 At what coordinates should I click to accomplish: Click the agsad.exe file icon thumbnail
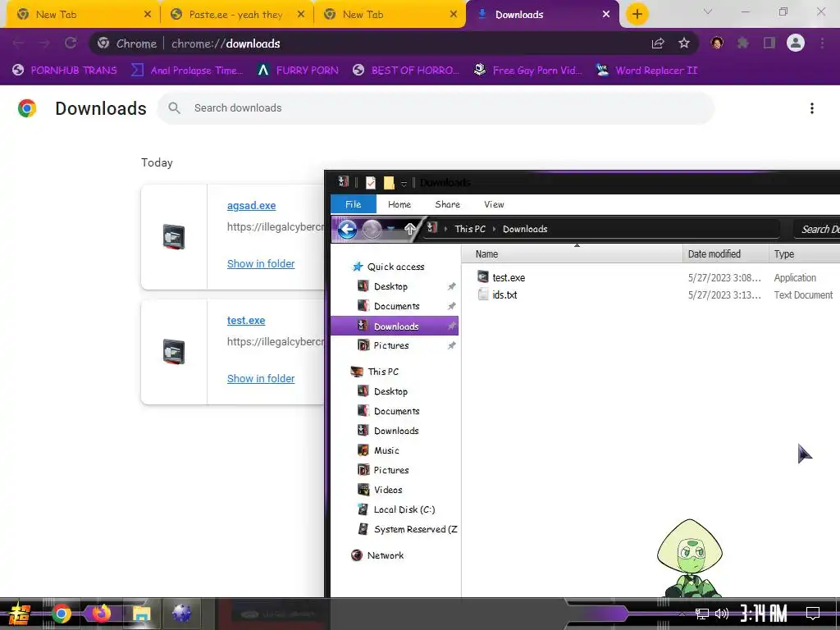coord(174,237)
